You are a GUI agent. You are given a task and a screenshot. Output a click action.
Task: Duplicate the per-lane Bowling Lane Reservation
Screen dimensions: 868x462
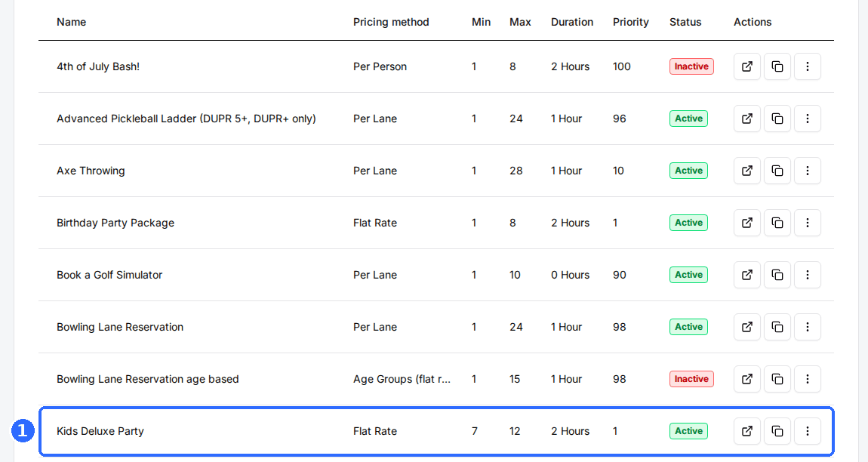tap(777, 327)
